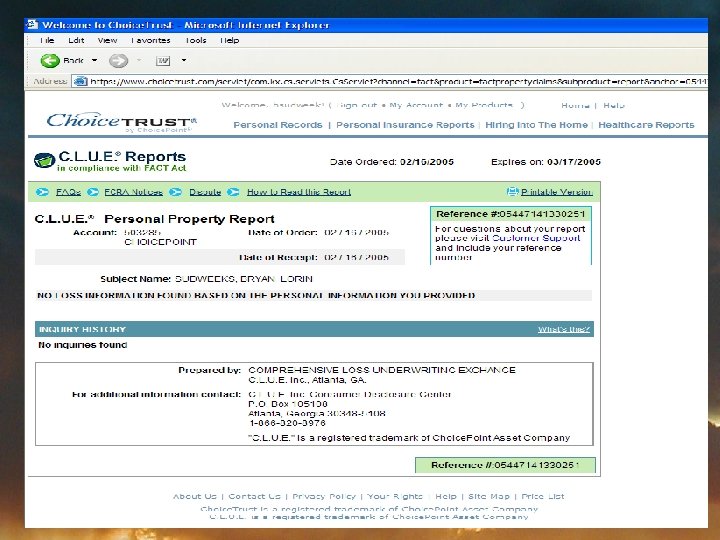The height and width of the screenshot is (540, 720).
Task: Click the No inquiries found text
Action: click(x=83, y=345)
